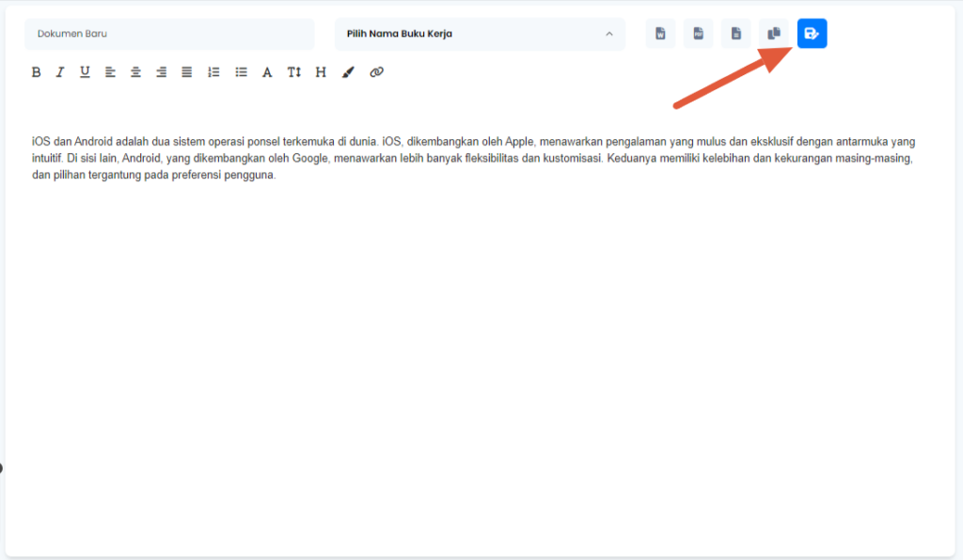Insert a bulleted list

click(x=241, y=72)
